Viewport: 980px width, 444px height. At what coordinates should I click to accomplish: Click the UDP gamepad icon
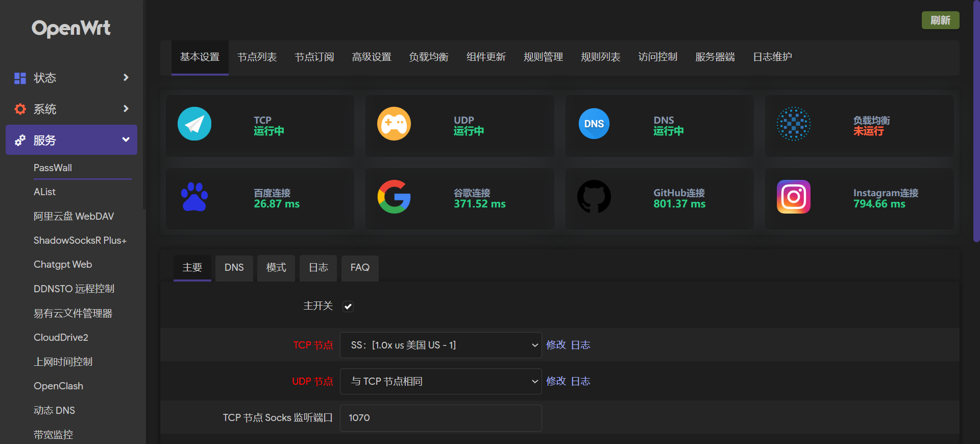[x=394, y=124]
